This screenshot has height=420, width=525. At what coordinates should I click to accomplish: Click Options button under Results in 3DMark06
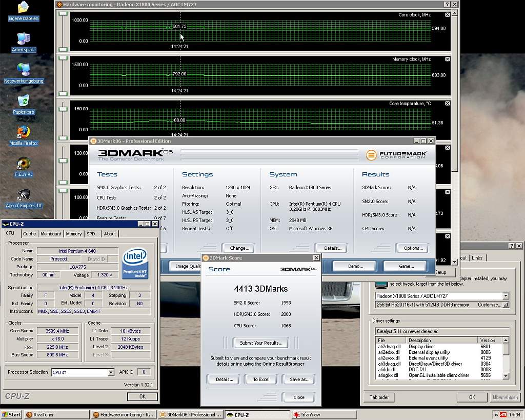click(x=413, y=248)
